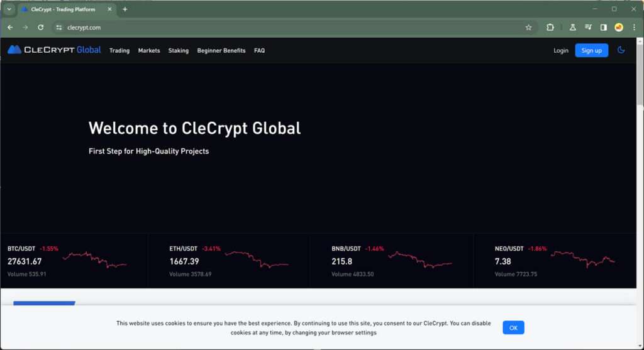Click the Sign up button

(x=591, y=50)
